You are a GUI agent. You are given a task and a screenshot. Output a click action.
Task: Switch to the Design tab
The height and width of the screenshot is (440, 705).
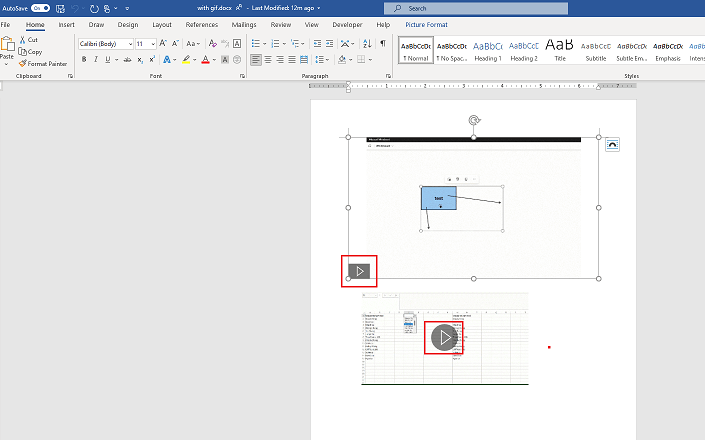pos(128,25)
